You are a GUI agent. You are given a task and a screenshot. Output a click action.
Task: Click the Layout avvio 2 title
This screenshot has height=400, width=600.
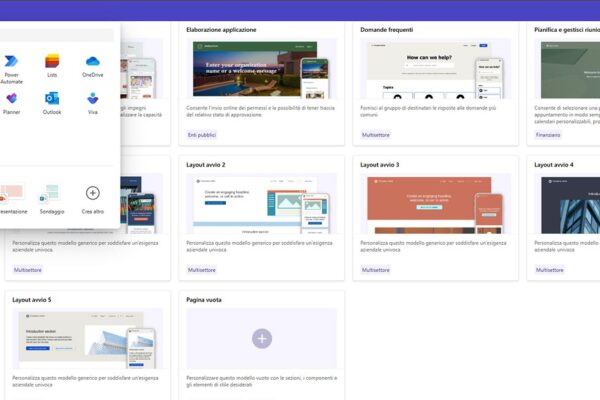point(206,165)
